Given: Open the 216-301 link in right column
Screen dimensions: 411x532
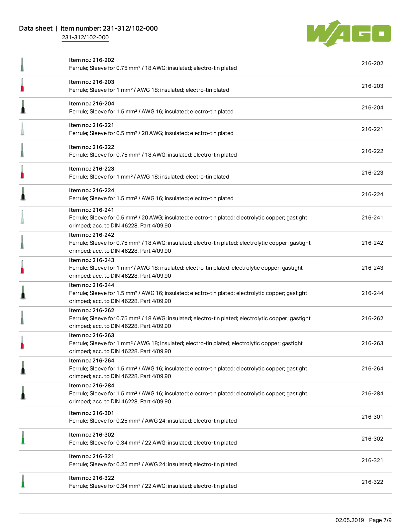Looking at the screenshot, I should coord(372,417).
